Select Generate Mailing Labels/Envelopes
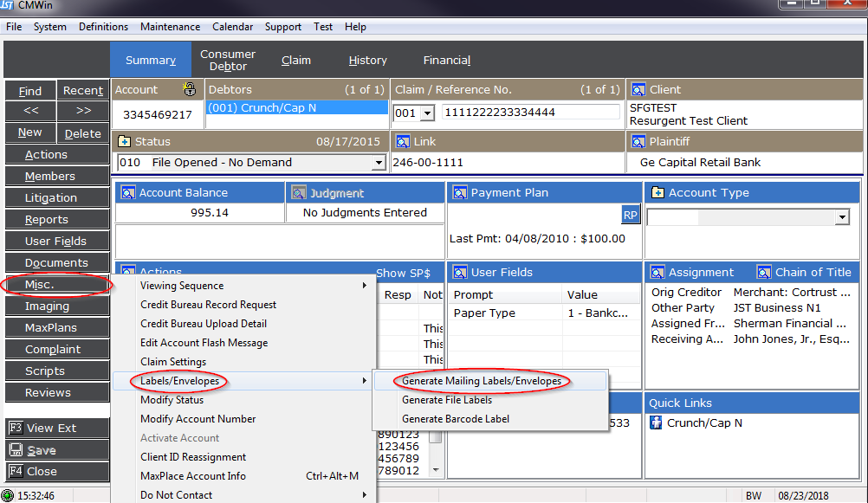Image resolution: width=868 pixels, height=503 pixels. tap(481, 381)
